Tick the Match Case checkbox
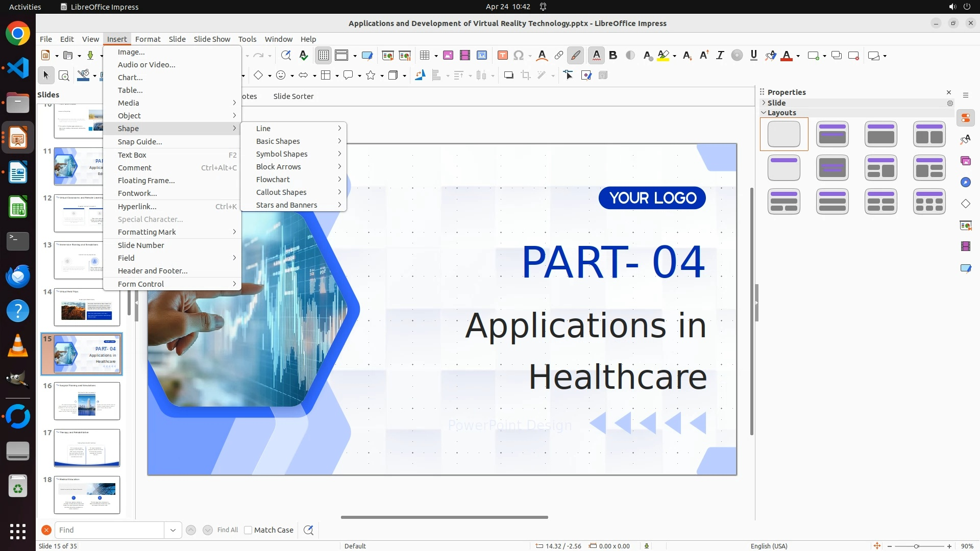The width and height of the screenshot is (980, 551). tap(248, 530)
